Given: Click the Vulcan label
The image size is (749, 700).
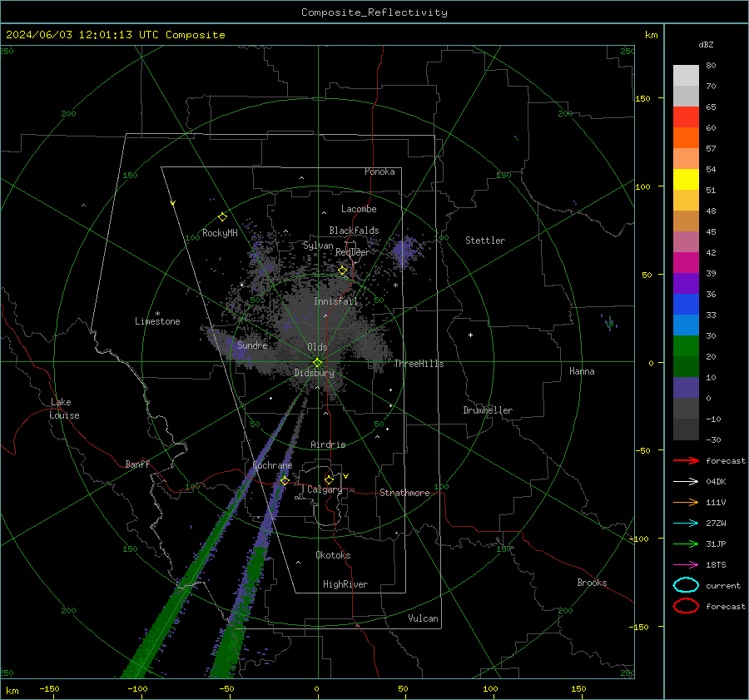Looking at the screenshot, I should click(x=423, y=618).
